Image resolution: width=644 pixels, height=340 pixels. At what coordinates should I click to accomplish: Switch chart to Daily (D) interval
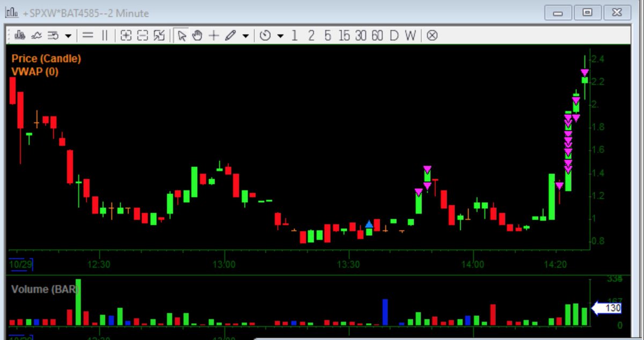point(394,35)
